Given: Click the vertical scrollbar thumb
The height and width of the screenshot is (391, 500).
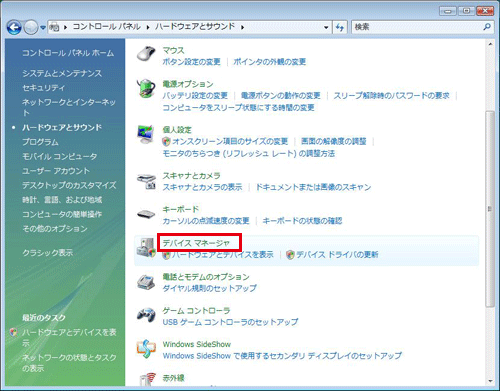Looking at the screenshot, I should 490,209.
